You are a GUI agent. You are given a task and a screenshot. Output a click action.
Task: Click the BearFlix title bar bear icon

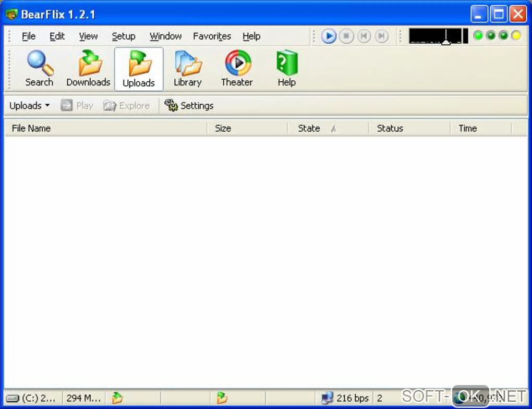click(x=11, y=15)
